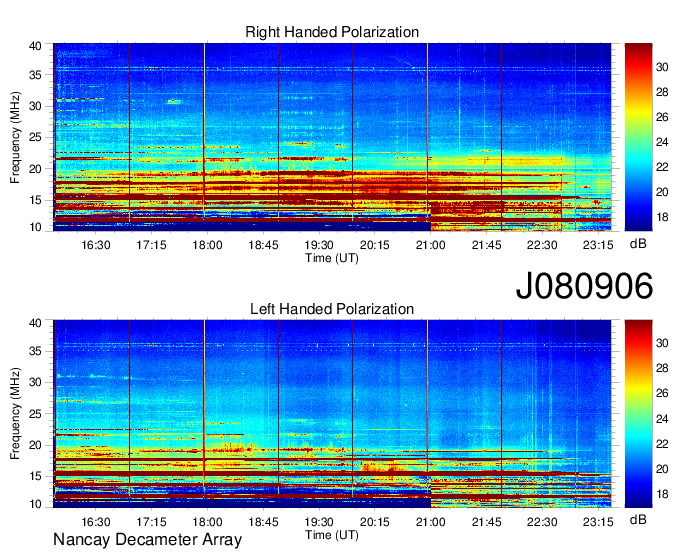Click the 18:45 time tick on the right-handed plot
680x552 pixels.
coord(263,245)
